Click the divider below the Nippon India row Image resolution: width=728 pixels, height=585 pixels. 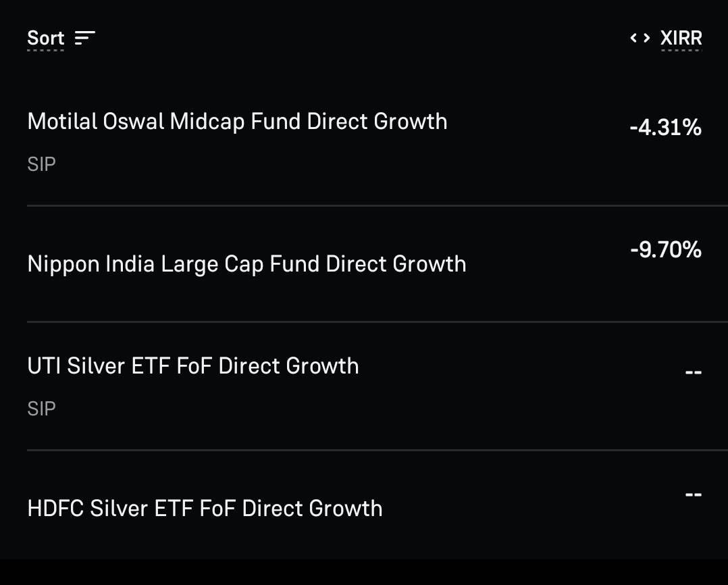(x=378, y=322)
